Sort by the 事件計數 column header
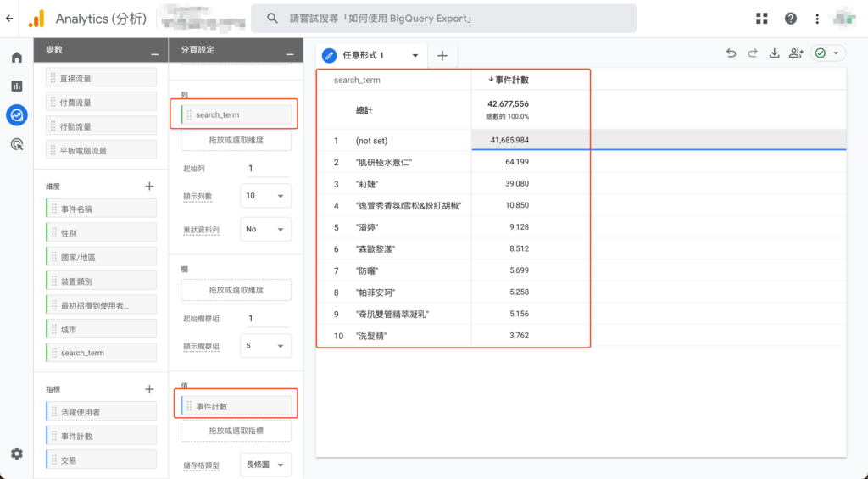868x479 pixels. (x=509, y=80)
